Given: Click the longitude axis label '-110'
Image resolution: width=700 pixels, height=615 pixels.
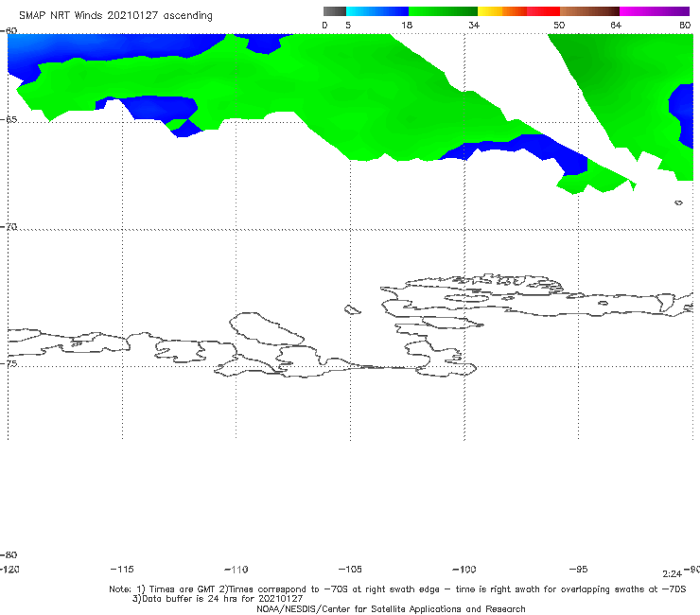Looking at the screenshot, I should point(236,570).
